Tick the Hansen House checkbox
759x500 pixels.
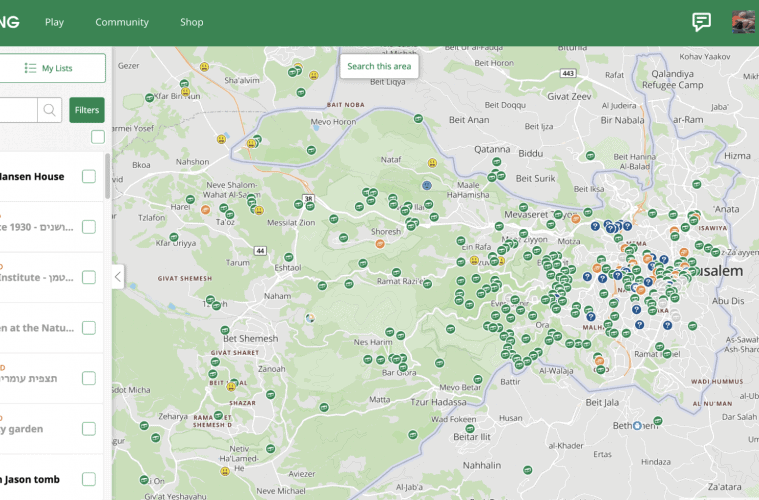[x=89, y=177]
